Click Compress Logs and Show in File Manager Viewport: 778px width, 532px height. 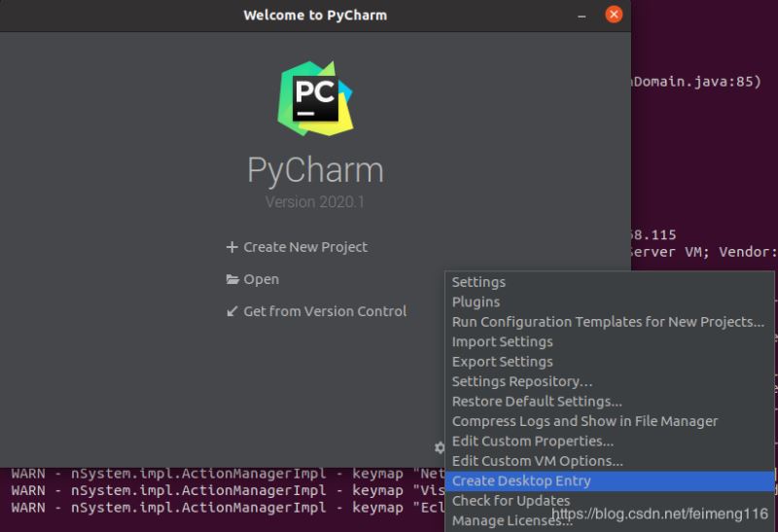tap(584, 421)
